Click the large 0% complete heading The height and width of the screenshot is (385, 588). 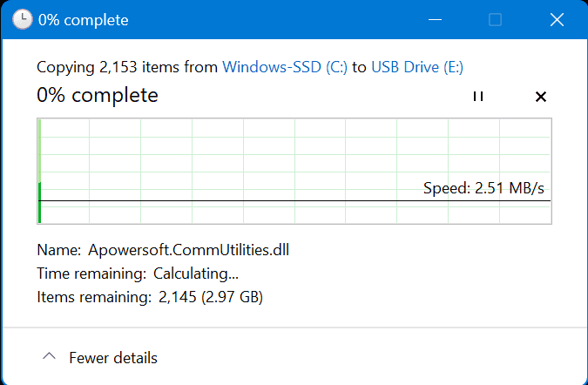[x=98, y=95]
